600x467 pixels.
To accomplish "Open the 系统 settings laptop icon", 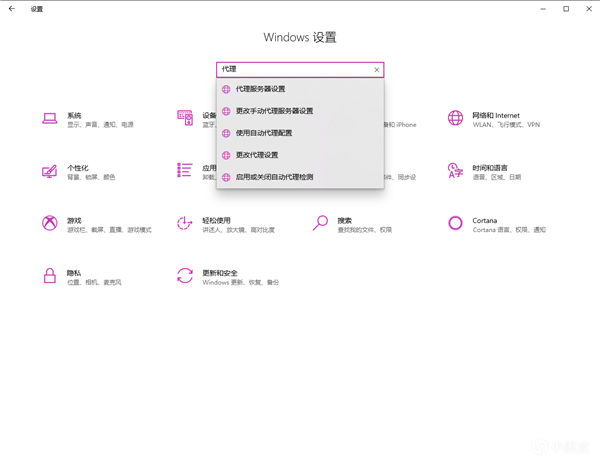I will [x=50, y=119].
